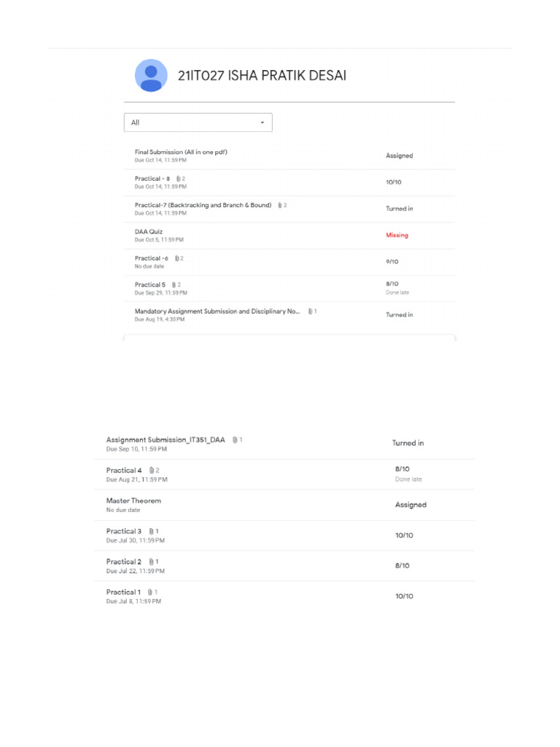Screen dimensions: 560x747
Task: Open the Master Theorem assignment
Action: click(133, 501)
